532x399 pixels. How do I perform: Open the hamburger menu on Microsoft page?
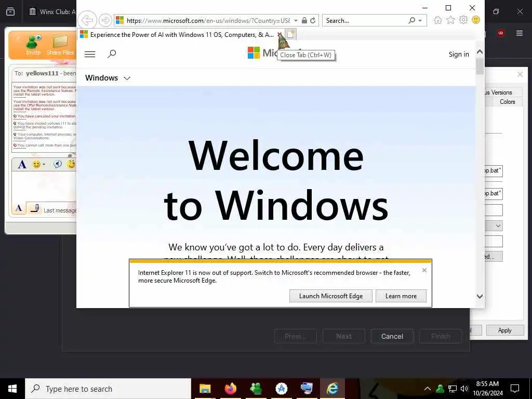point(90,54)
